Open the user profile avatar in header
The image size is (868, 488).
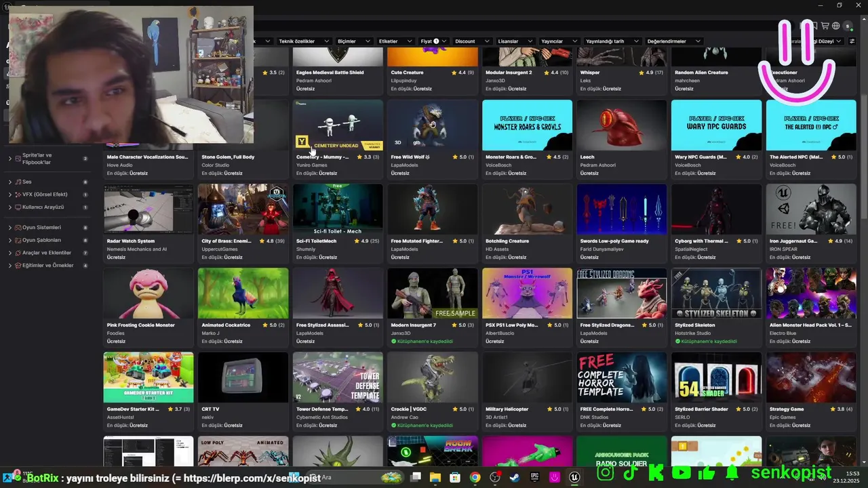pyautogui.click(x=848, y=26)
